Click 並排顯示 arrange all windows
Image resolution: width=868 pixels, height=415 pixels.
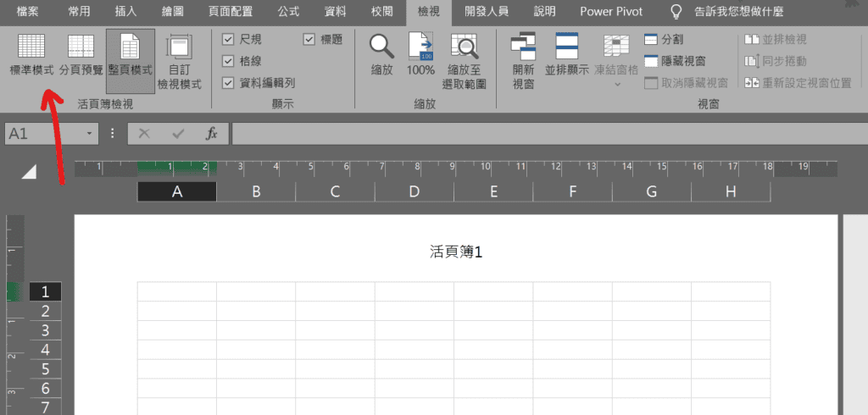pyautogui.click(x=566, y=54)
